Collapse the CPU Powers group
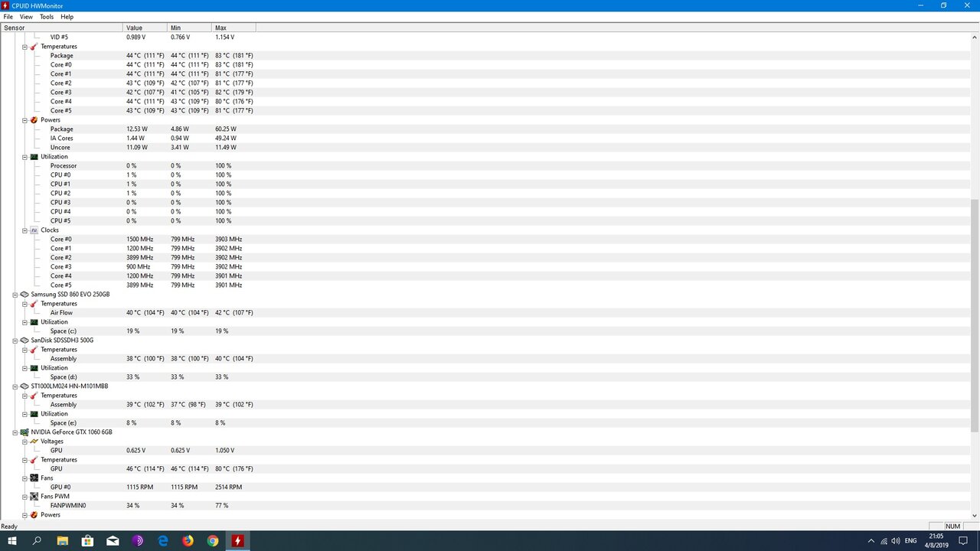 [24, 120]
